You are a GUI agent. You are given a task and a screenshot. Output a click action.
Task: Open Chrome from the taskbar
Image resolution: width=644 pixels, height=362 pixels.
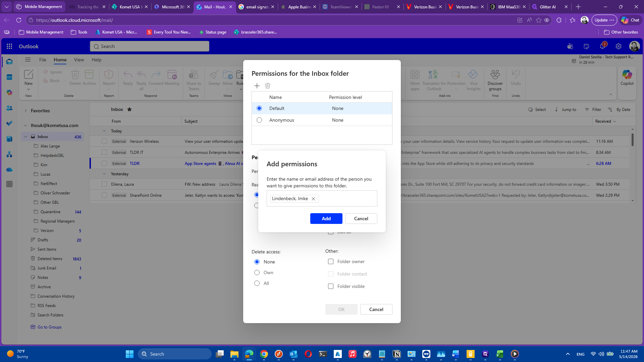coord(264,354)
